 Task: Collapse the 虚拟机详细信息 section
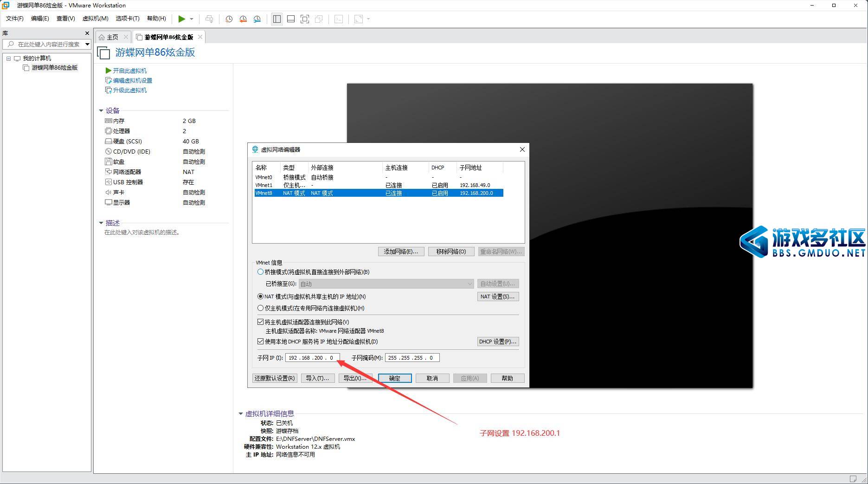(x=241, y=413)
